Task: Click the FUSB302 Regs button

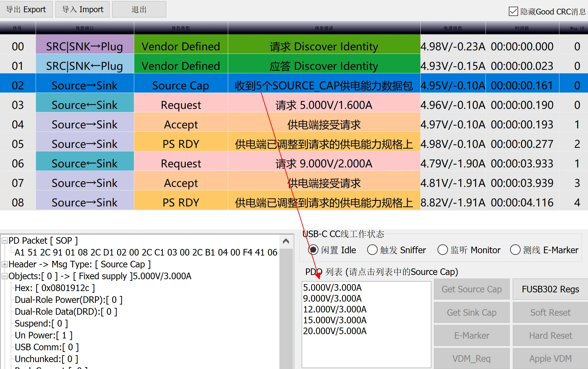Action: tap(550, 289)
